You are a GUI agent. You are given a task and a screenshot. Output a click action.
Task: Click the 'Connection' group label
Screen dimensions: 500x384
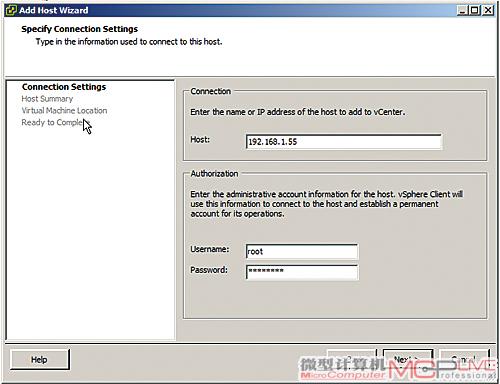pyautogui.click(x=211, y=91)
